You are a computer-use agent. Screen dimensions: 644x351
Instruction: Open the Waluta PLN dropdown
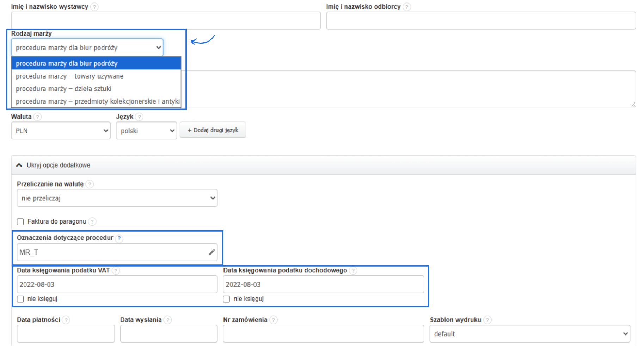[61, 131]
